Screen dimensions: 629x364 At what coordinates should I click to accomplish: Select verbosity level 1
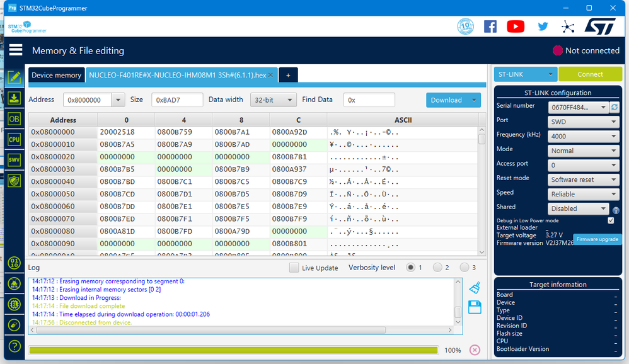point(410,268)
